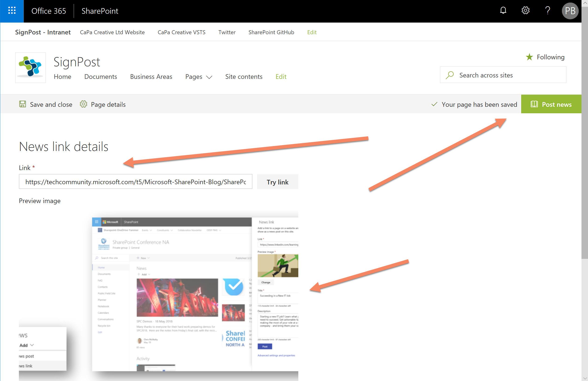Click inside the Link URL field
Screen dimensions: 588x381
135,182
